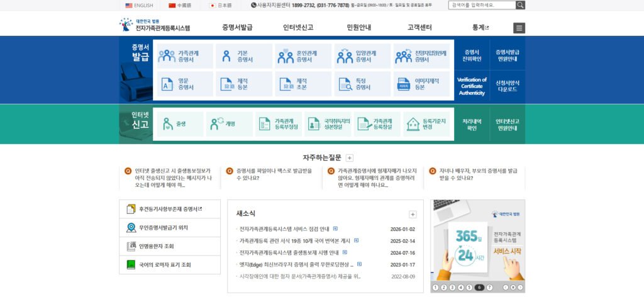Open news 가족관계등록 관련 서식 19종 번역본
This screenshot has height=297, width=644.
pyautogui.click(x=295, y=241)
